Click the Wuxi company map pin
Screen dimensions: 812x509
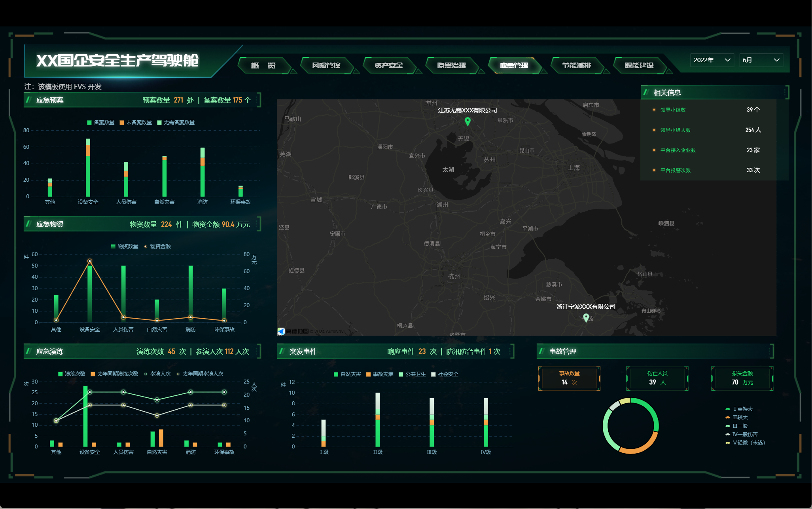pyautogui.click(x=468, y=121)
